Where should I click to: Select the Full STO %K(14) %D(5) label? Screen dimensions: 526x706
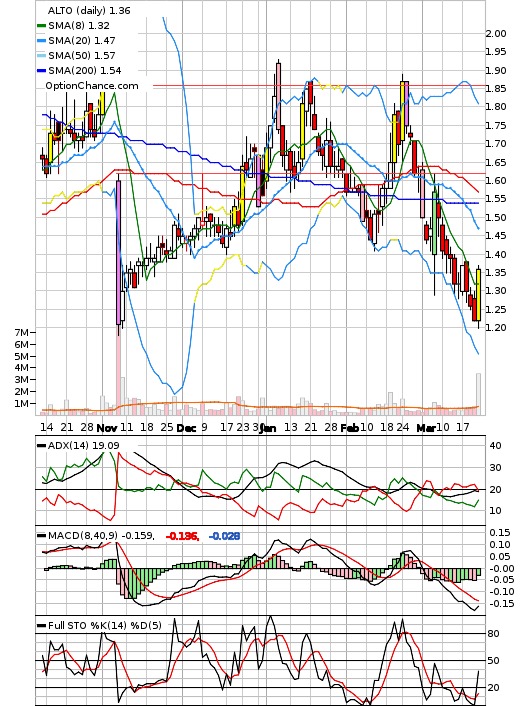[x=104, y=625]
